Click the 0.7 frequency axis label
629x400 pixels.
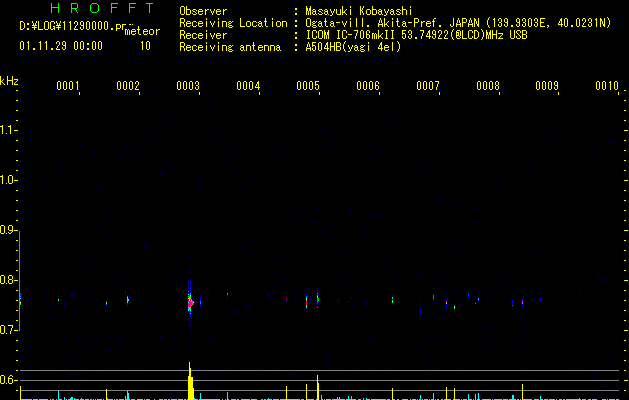pyautogui.click(x=8, y=330)
